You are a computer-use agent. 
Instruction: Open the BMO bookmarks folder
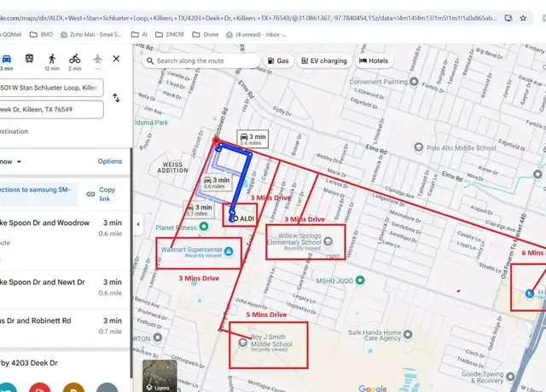[42, 34]
